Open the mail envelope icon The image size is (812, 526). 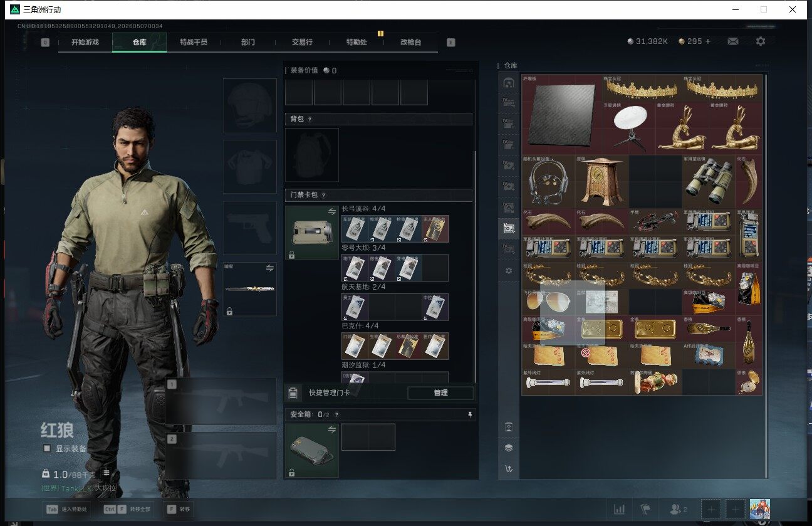point(732,41)
